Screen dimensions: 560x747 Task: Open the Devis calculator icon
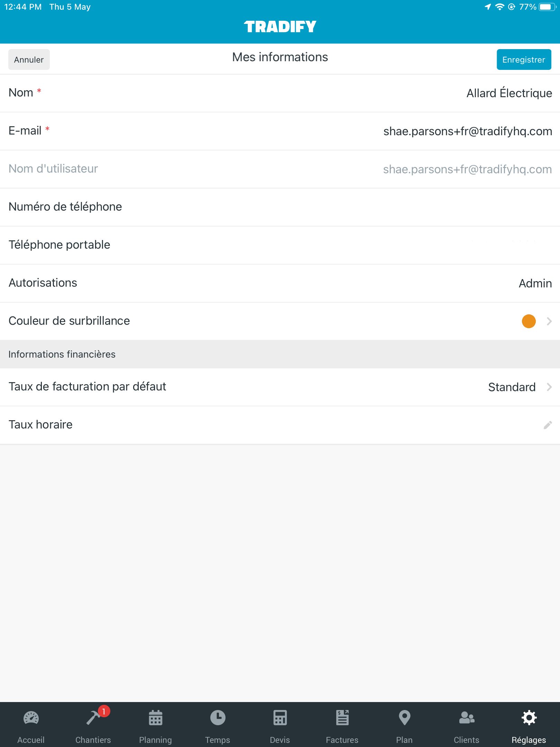[280, 718]
